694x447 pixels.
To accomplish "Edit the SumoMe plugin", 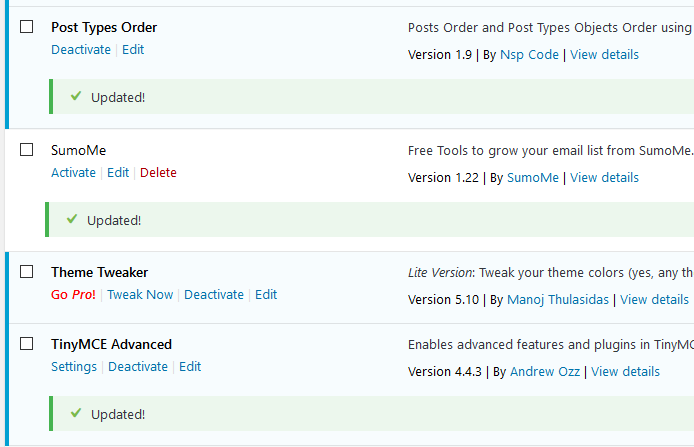I will (118, 173).
